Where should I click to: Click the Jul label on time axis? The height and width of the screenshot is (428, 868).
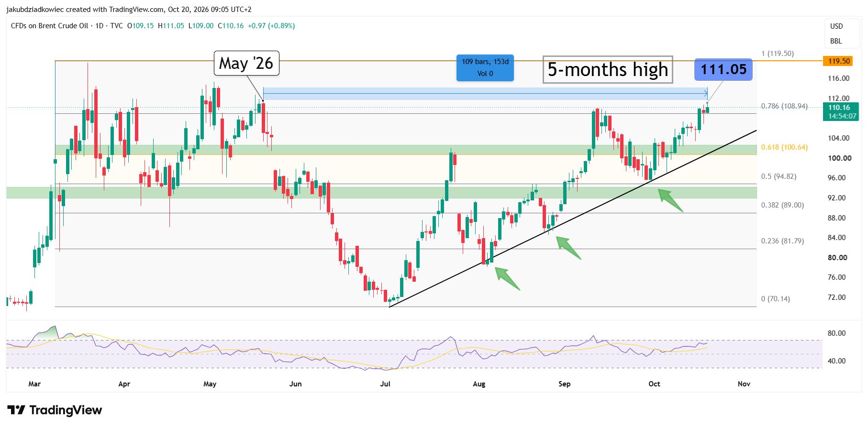(385, 384)
